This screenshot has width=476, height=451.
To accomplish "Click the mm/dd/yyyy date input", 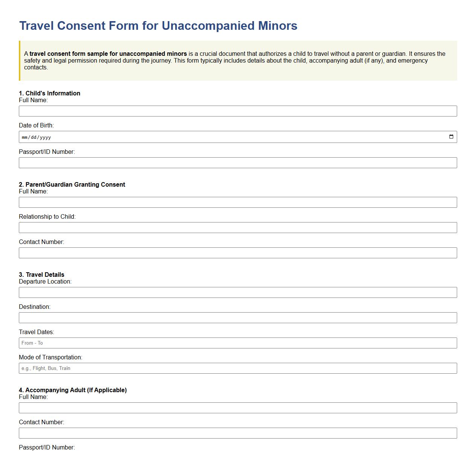I will point(151,137).
